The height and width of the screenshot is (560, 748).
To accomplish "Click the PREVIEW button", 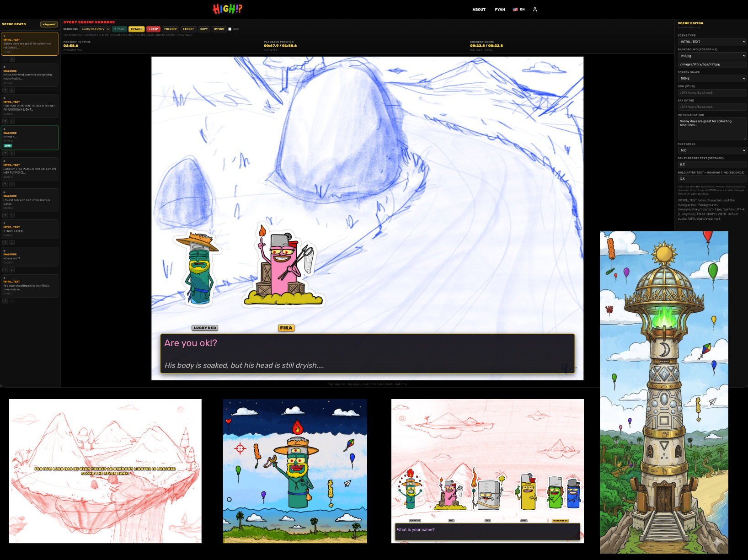I will (x=171, y=29).
